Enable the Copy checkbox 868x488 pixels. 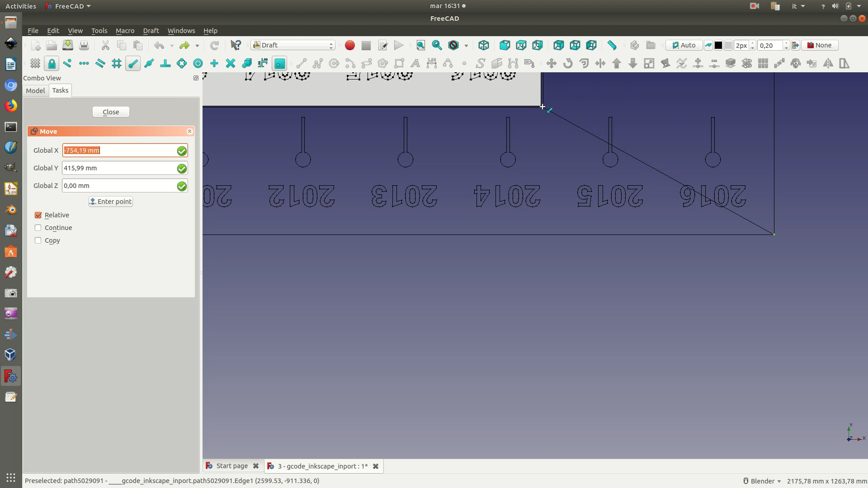click(x=38, y=240)
